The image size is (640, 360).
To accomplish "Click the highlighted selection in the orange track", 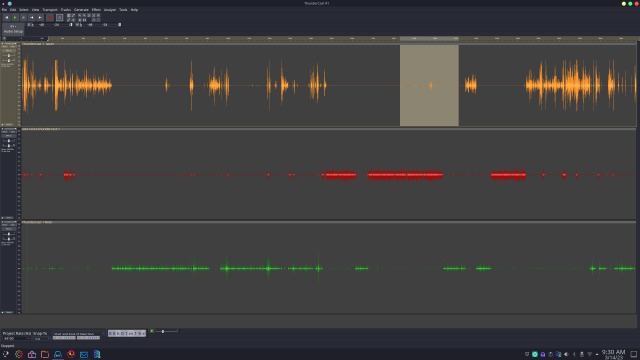I will pyautogui.click(x=429, y=85).
